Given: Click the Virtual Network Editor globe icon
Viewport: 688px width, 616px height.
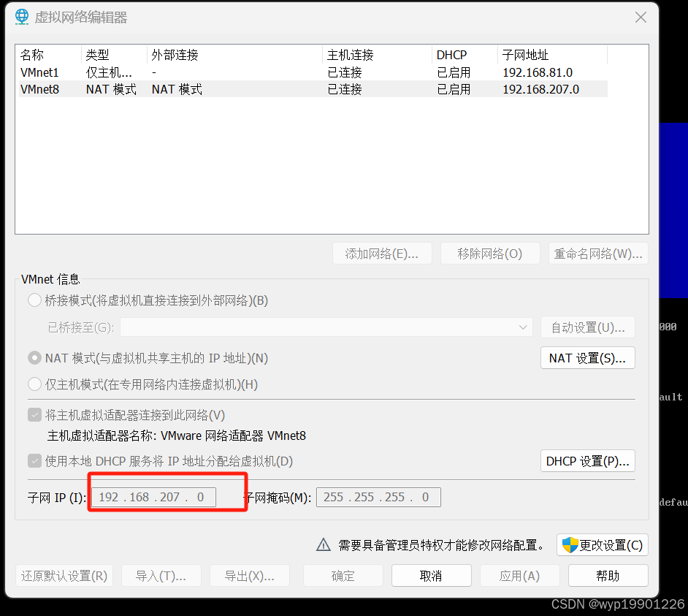Looking at the screenshot, I should pyautogui.click(x=21, y=17).
